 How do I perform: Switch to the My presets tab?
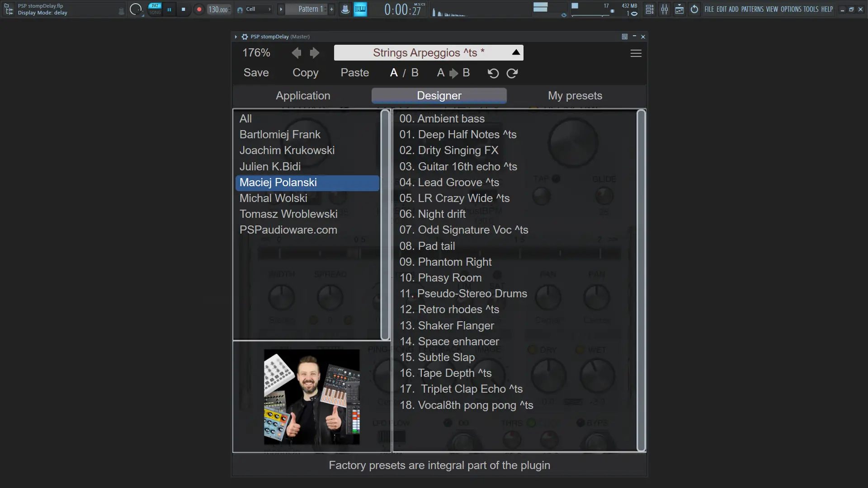coord(575,96)
